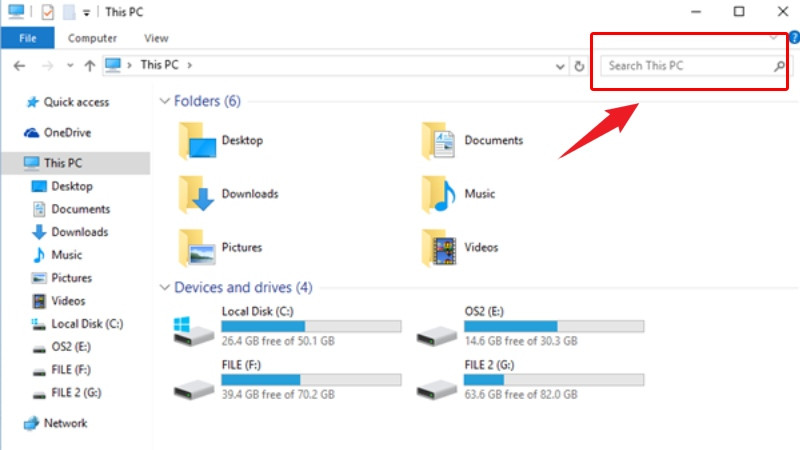Select the FILE (F:) drive icon
The image size is (800, 450).
click(193, 390)
